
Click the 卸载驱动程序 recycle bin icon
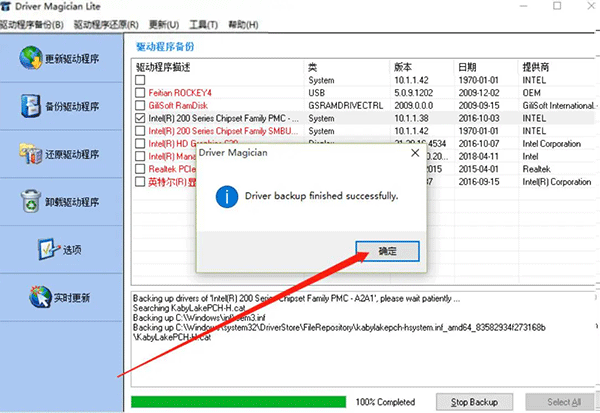pos(31,201)
